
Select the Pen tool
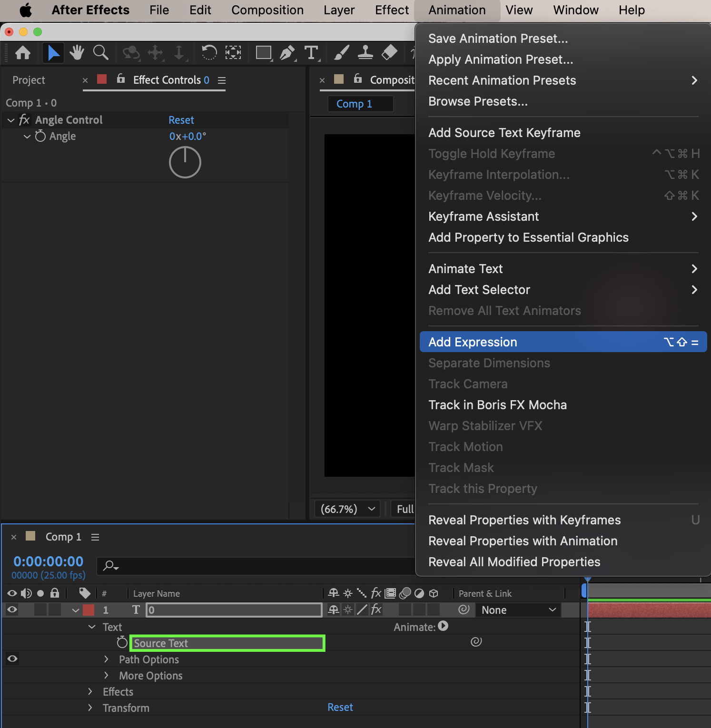pyautogui.click(x=287, y=52)
